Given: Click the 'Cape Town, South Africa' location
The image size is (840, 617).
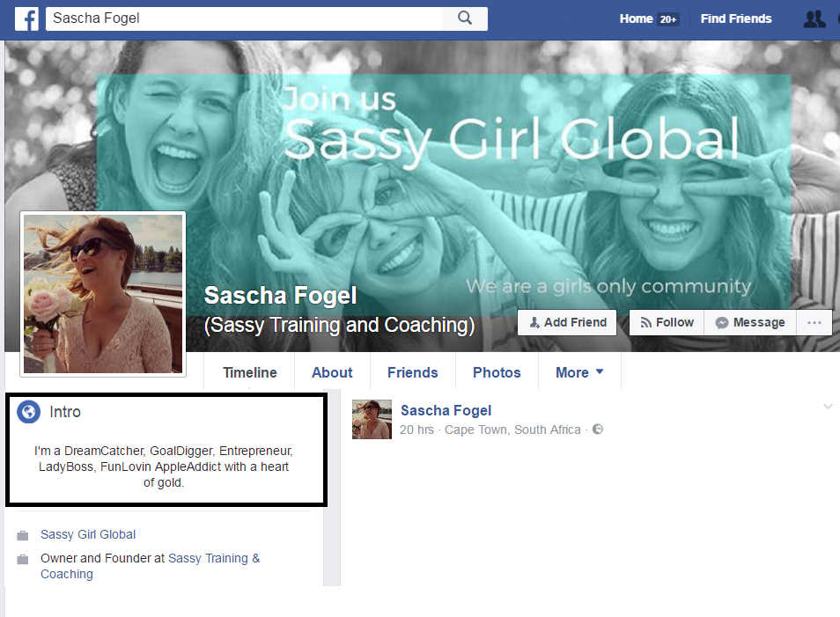Looking at the screenshot, I should click(x=512, y=430).
